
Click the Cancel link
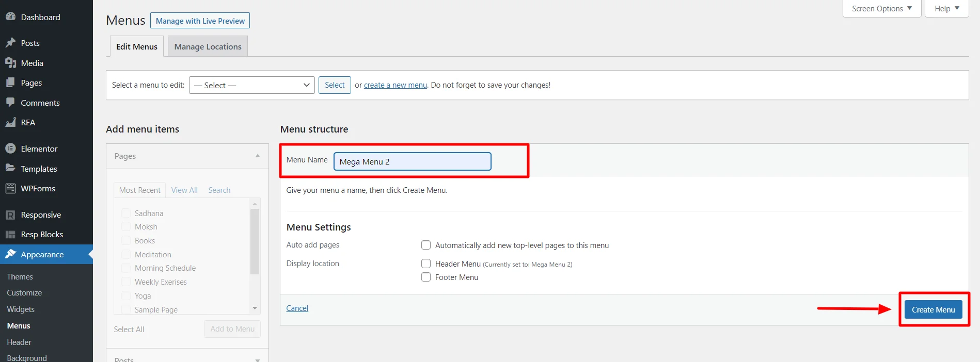pos(297,308)
